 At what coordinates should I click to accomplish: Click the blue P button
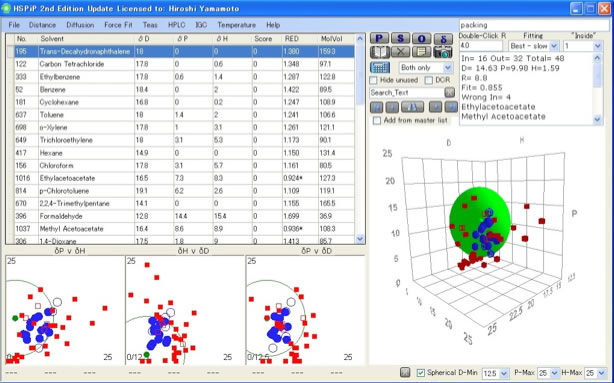[379, 38]
